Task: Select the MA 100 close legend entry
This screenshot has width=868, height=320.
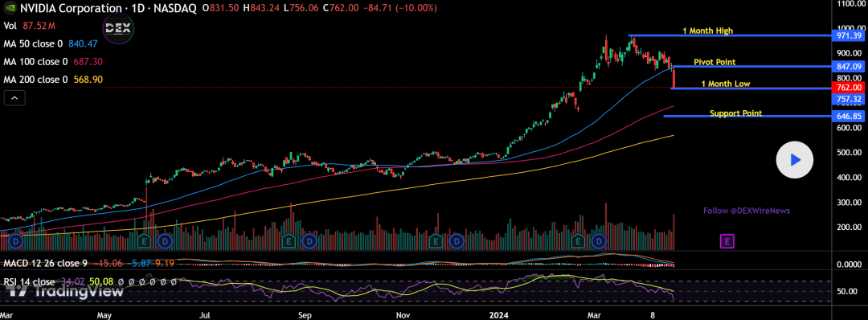Action: click(x=53, y=61)
